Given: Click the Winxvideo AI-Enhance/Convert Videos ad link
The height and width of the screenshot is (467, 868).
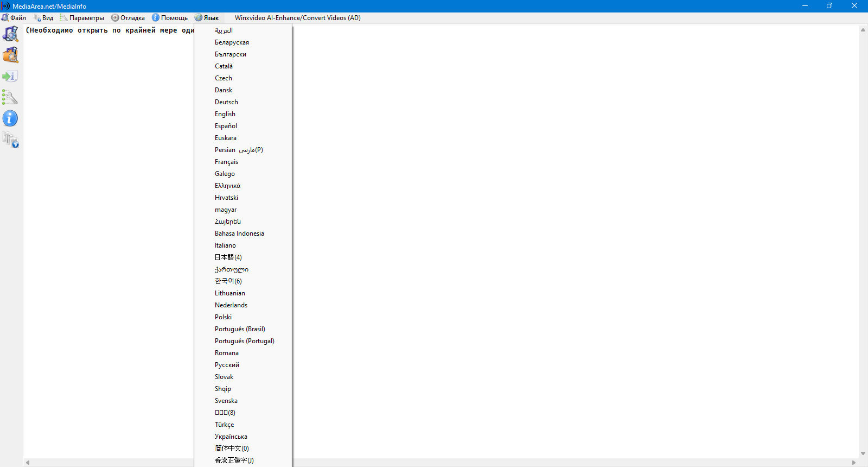Looking at the screenshot, I should point(297,18).
